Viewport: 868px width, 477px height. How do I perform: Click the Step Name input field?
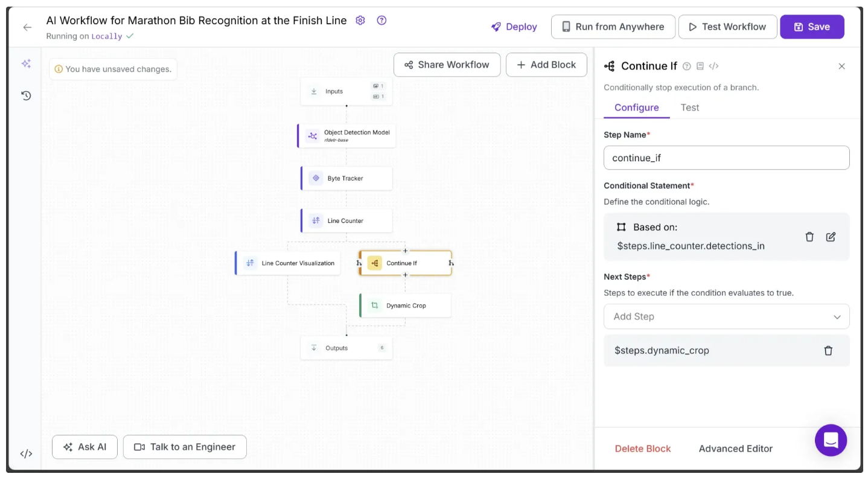pos(726,158)
